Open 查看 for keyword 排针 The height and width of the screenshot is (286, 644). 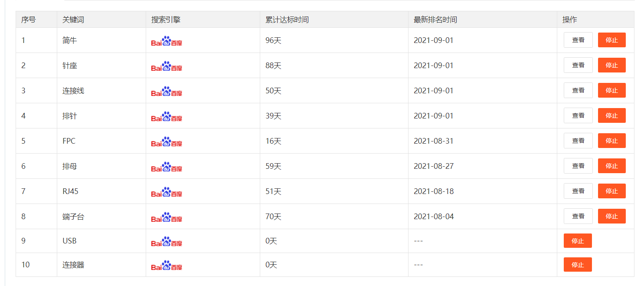click(x=578, y=115)
